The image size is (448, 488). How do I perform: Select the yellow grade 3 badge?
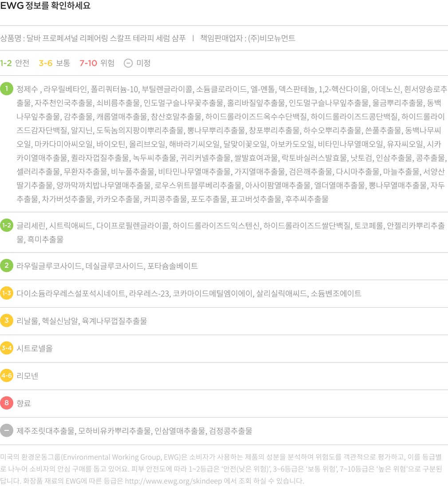(7, 320)
